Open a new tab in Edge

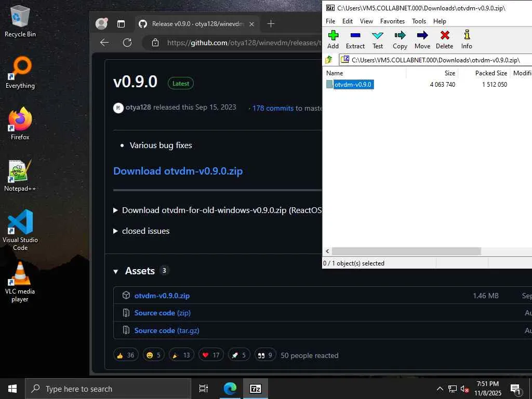[x=271, y=24]
